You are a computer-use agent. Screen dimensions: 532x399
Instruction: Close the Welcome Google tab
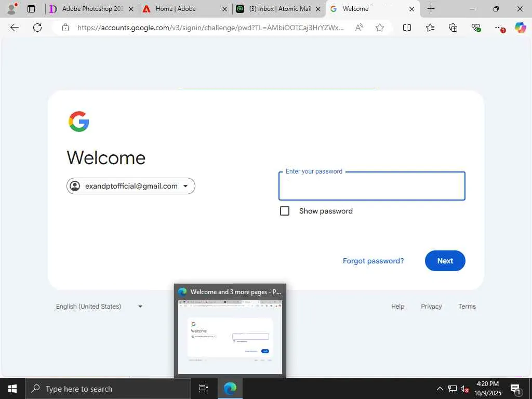[x=411, y=9]
